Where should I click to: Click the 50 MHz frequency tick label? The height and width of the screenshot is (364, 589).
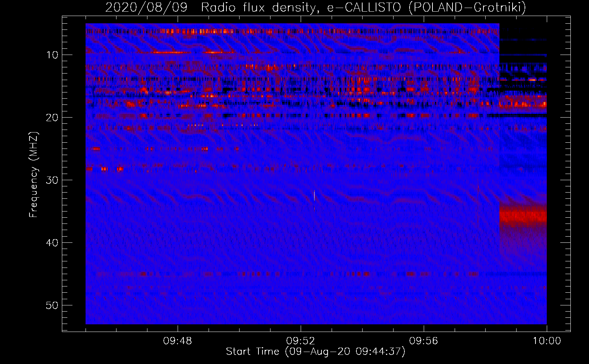click(x=52, y=305)
